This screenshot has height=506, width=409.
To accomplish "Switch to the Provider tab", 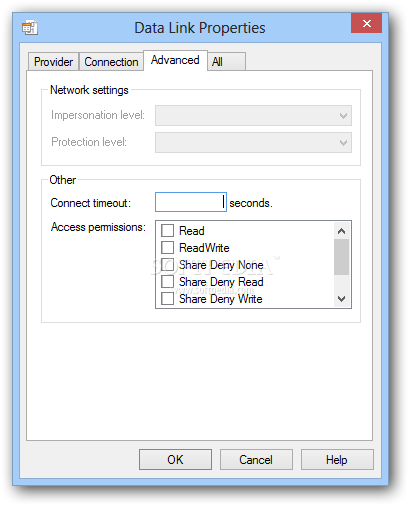I will 53,62.
